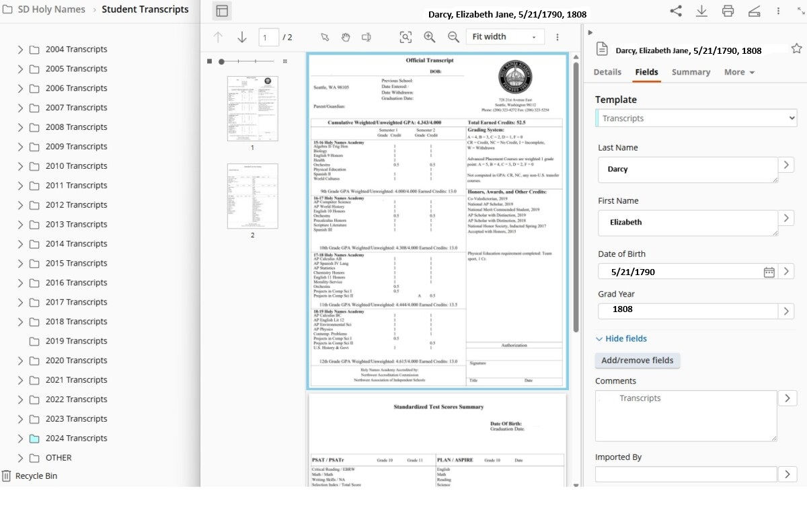The image size is (807, 532).
Task: Click into the Imported By field
Action: click(x=686, y=474)
